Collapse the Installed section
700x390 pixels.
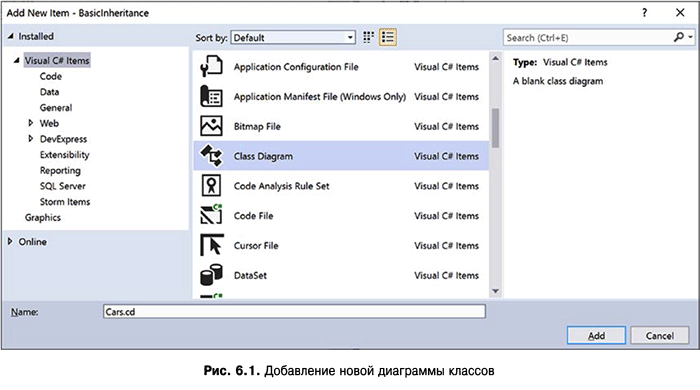pos(10,36)
